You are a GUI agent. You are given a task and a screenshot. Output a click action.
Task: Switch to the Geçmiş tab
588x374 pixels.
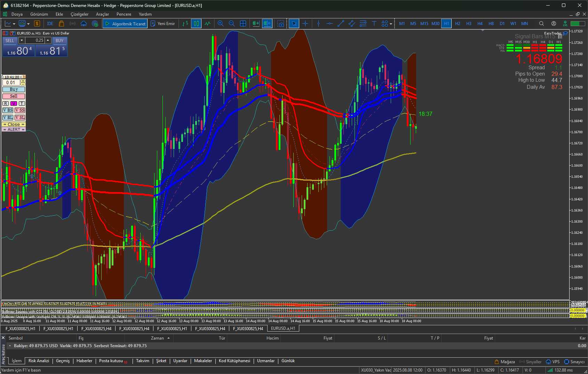[63, 361]
